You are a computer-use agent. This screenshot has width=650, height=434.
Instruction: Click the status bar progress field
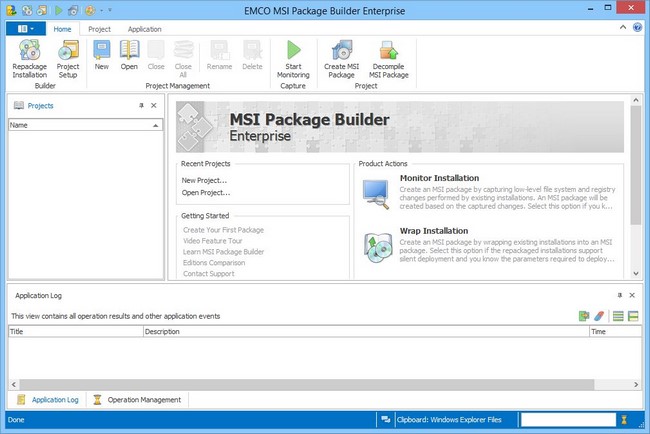point(568,420)
